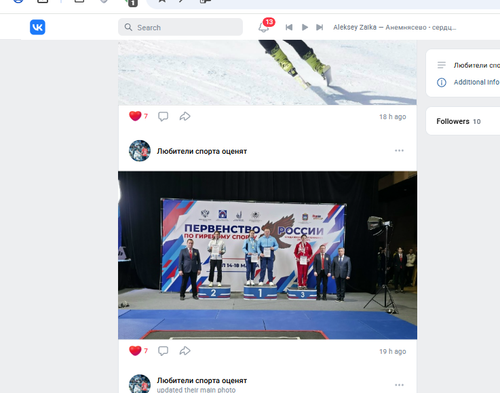Screen dimensions: 500x393
Task: Open avatar of the podium photo post
Action: pyautogui.click(x=140, y=151)
